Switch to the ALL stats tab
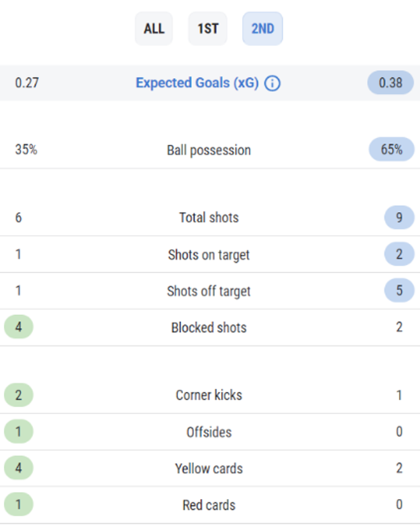Screen dimensions: 420x527 pyautogui.click(x=154, y=29)
